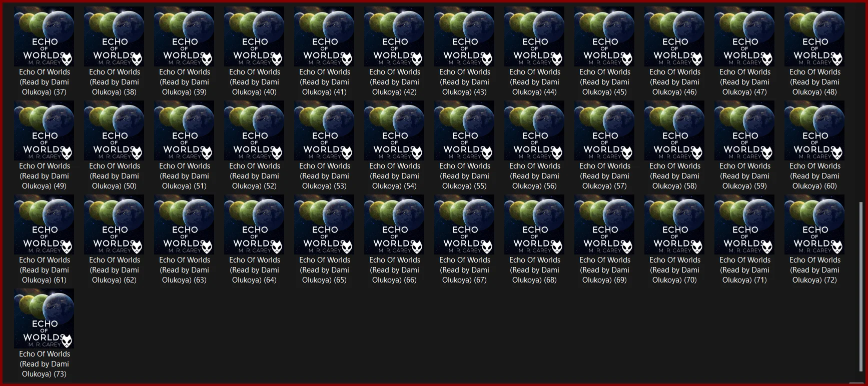Screen dimensions: 868x386
Task: Select the Echo Of Worlds (66) file label
Action: (394, 270)
